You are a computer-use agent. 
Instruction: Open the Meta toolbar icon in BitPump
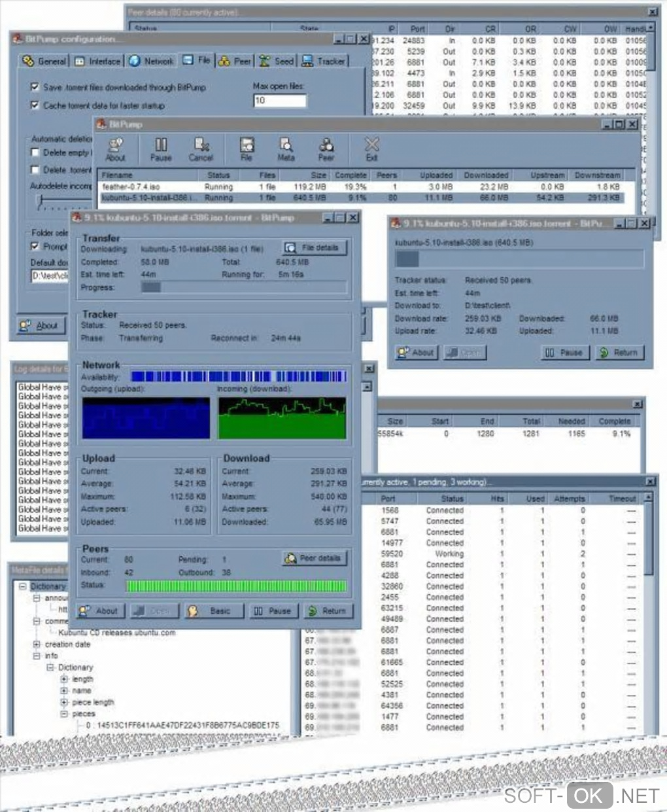tap(286, 149)
